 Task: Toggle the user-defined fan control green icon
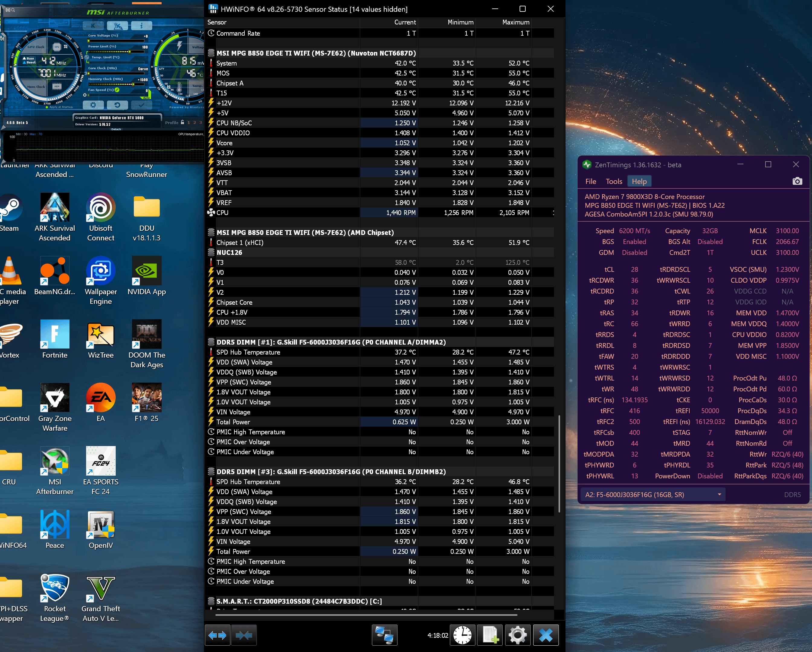(117, 90)
